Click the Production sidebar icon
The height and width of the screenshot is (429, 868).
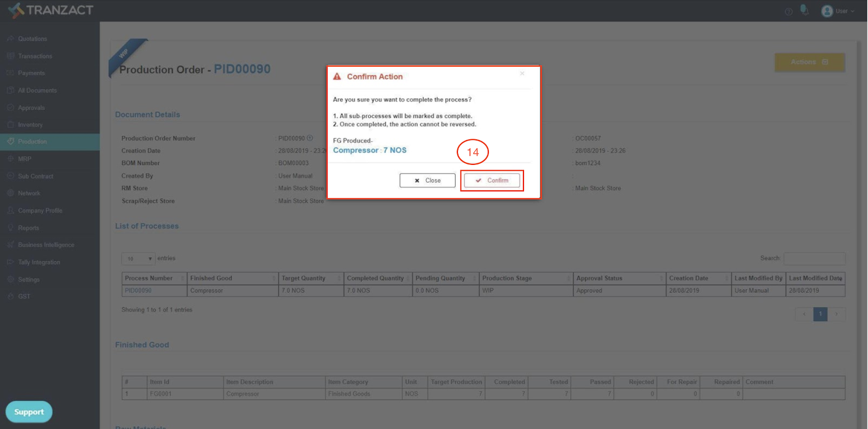pyautogui.click(x=10, y=141)
